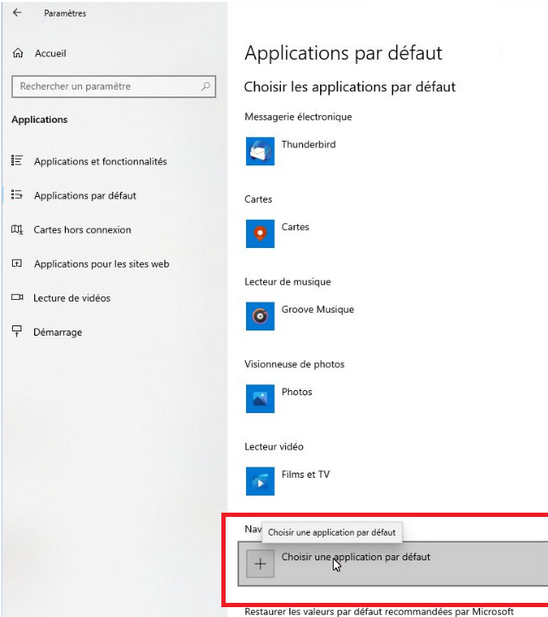
Task: Open Applications et fonctionnalités
Action: pyautogui.click(x=100, y=161)
